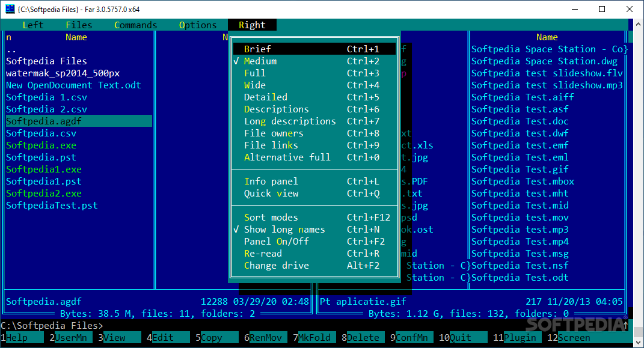The image size is (644, 348).
Task: Maximize the Far window
Action: coord(602,9)
